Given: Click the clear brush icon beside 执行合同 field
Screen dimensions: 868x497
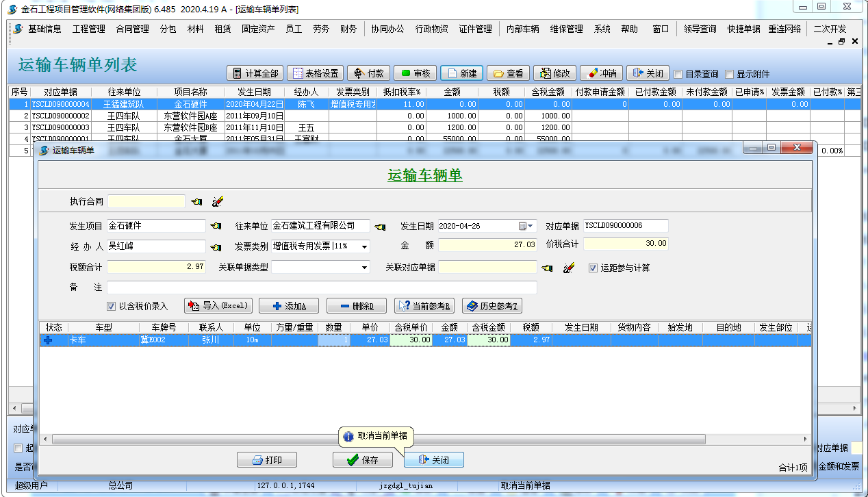Looking at the screenshot, I should pyautogui.click(x=218, y=201).
